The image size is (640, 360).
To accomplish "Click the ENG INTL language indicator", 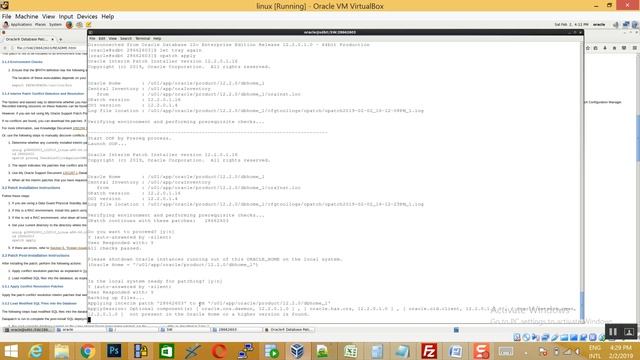I will point(595,352).
